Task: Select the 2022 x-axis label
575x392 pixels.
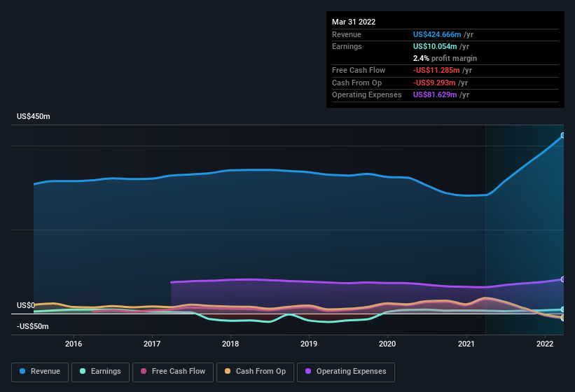Action: click(x=545, y=344)
